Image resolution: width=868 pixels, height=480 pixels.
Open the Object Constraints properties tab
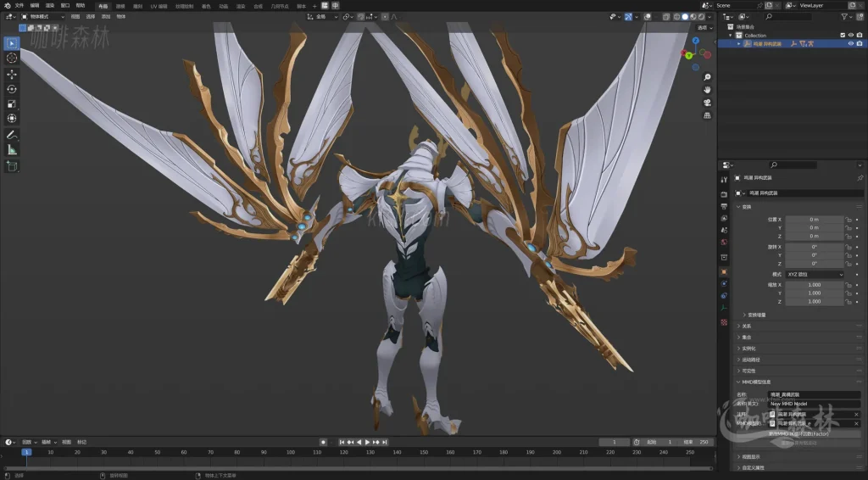(724, 296)
